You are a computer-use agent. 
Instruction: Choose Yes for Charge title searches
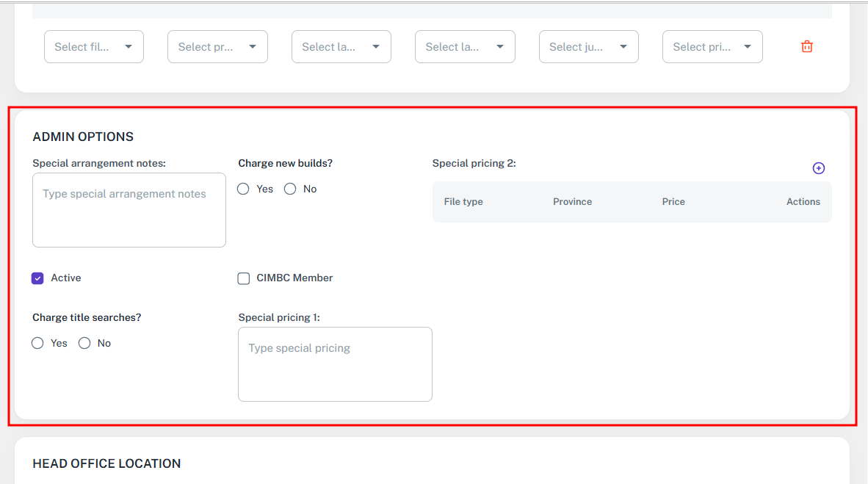coord(38,344)
